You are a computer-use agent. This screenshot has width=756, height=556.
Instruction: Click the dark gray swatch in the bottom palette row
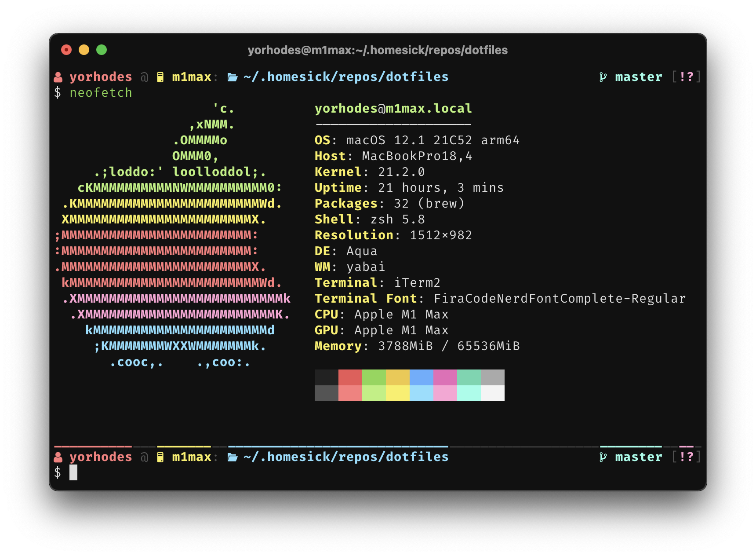click(327, 393)
